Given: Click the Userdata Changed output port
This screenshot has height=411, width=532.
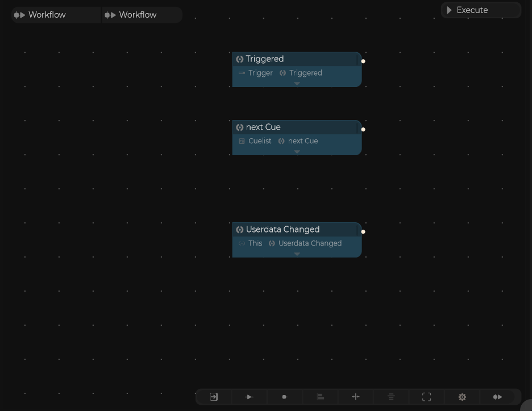Looking at the screenshot, I should pyautogui.click(x=363, y=232).
